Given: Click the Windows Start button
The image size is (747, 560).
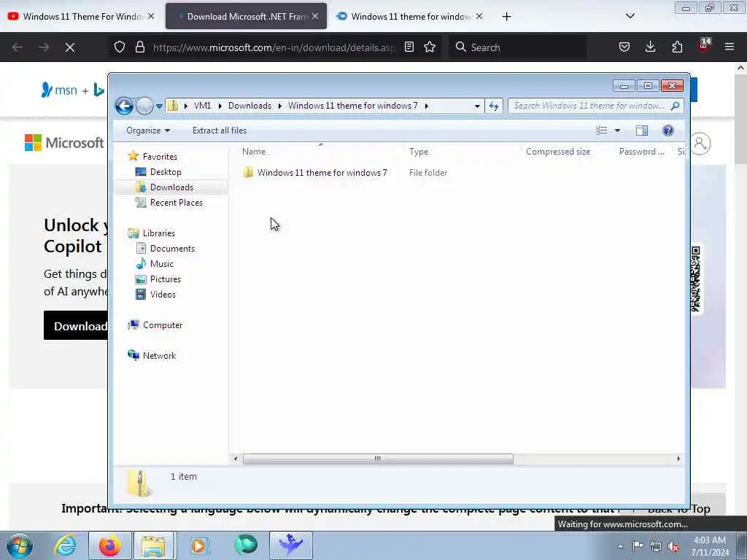Looking at the screenshot, I should pyautogui.click(x=20, y=545).
